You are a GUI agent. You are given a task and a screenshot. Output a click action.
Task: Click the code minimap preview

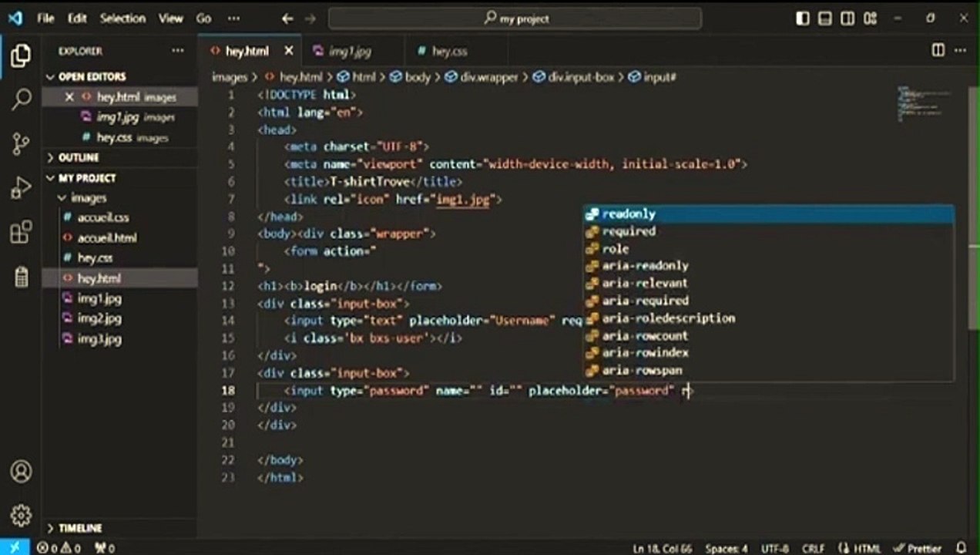[x=925, y=104]
